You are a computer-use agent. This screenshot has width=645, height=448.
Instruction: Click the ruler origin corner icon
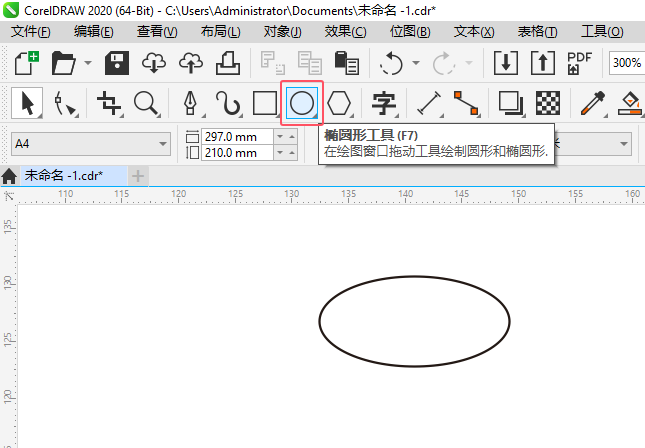(x=9, y=195)
